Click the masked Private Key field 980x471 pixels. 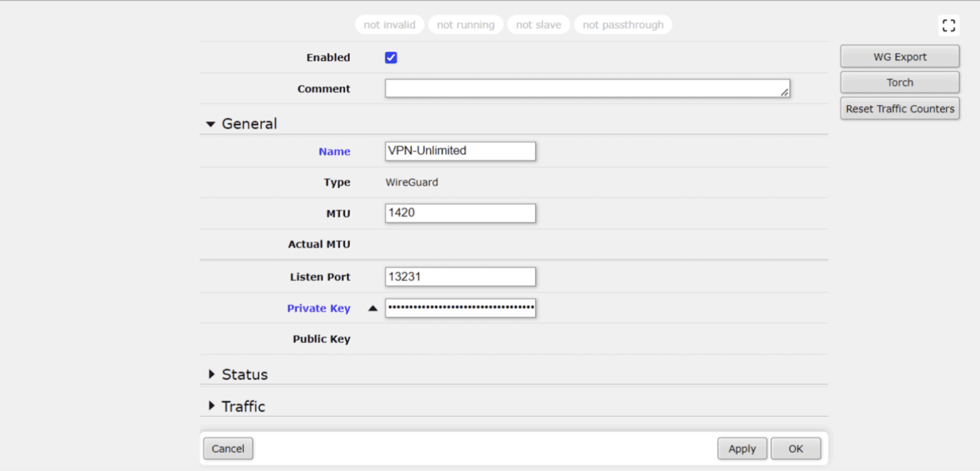pos(460,308)
